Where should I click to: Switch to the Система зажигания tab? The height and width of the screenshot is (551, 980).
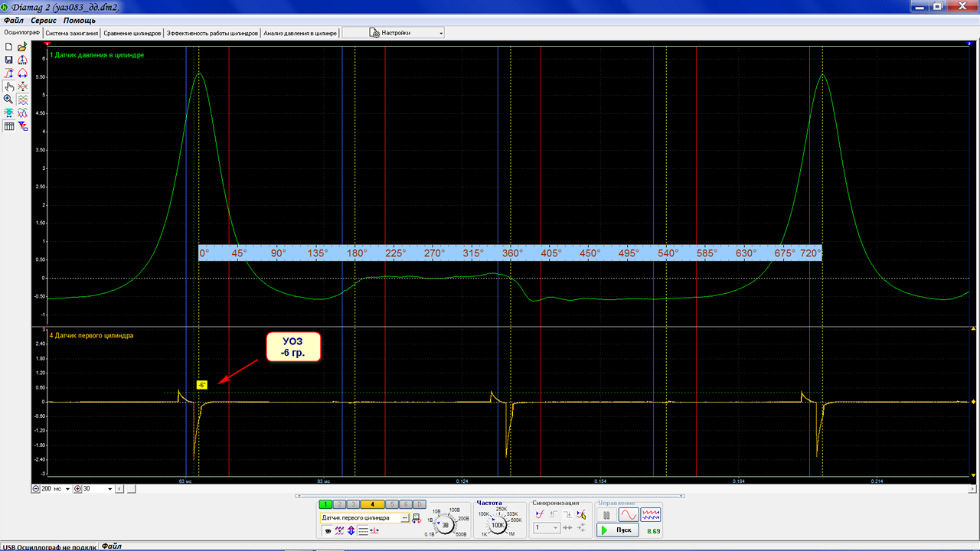pos(72,33)
